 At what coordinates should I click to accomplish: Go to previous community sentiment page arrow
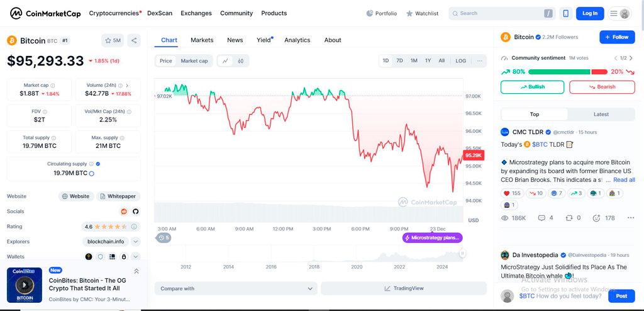pos(616,58)
